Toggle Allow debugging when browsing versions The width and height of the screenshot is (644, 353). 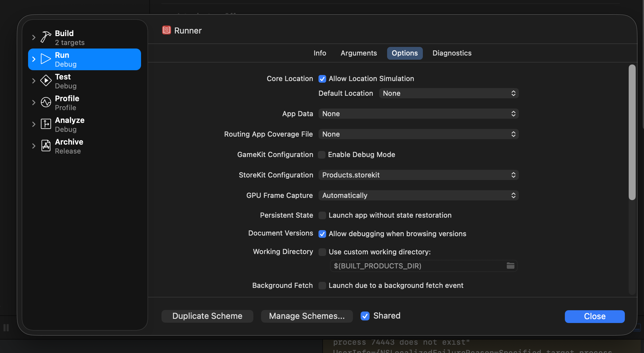coord(322,234)
